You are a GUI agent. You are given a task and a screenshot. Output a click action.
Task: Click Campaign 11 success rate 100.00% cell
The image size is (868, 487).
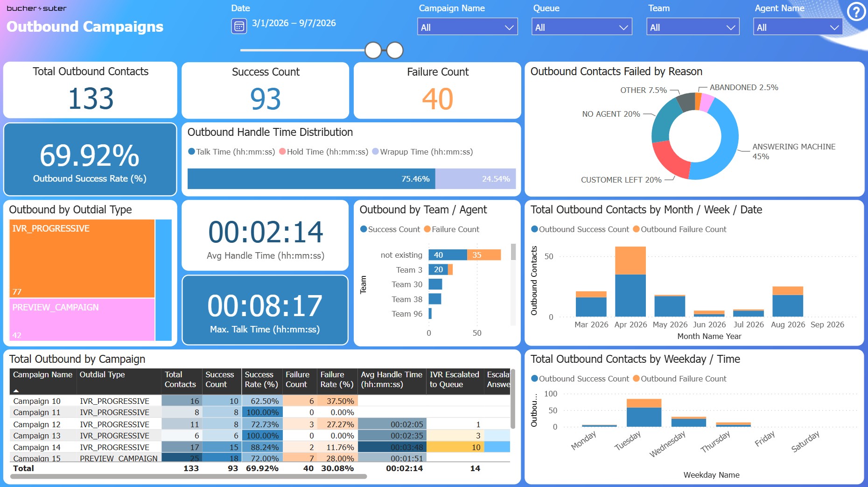pos(263,412)
